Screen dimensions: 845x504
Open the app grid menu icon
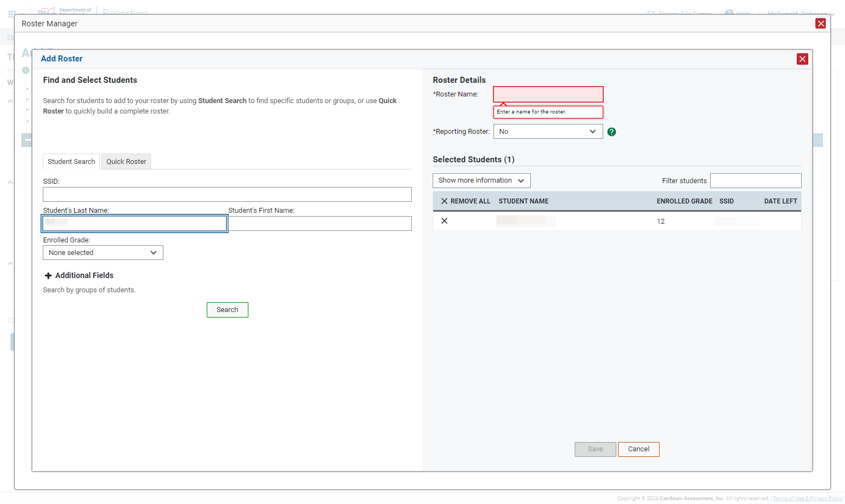pyautogui.click(x=12, y=14)
